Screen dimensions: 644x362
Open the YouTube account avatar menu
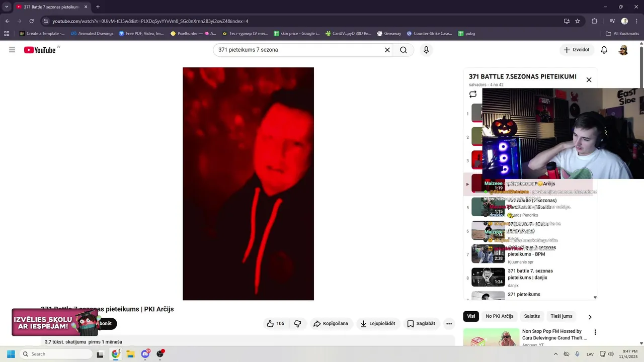click(623, 50)
